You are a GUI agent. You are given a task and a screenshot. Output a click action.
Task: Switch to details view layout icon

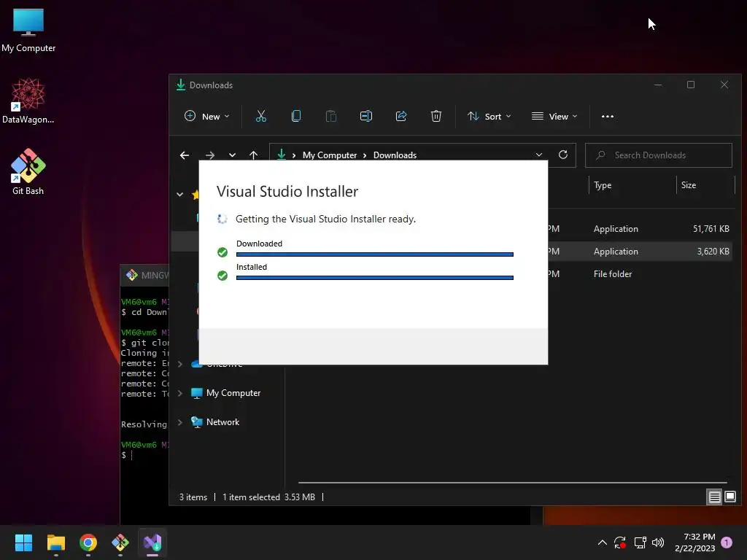(715, 497)
